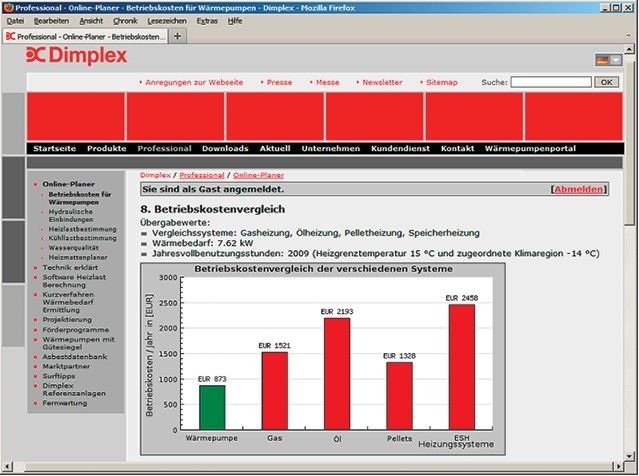
Task: Click Online-Planer breadcrumb link
Action: click(x=258, y=175)
